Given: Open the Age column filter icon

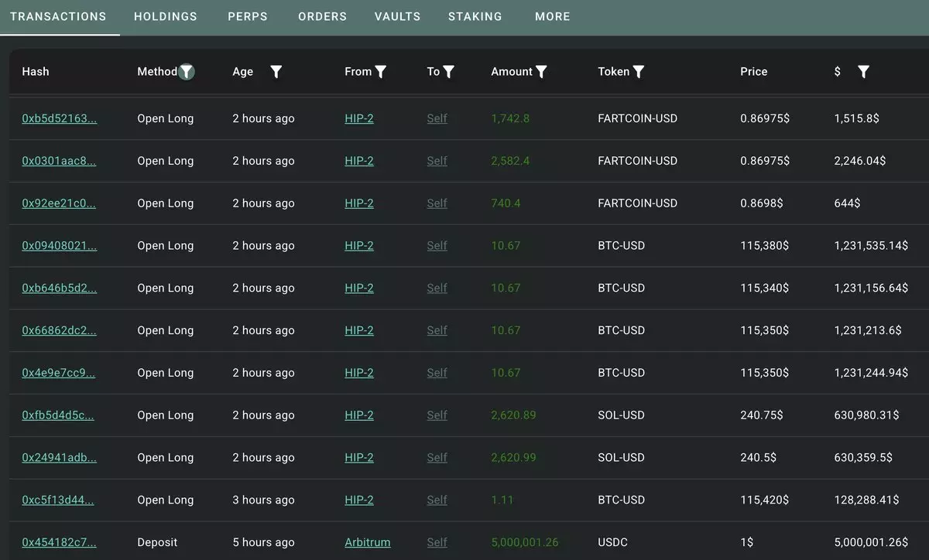Looking at the screenshot, I should click(x=276, y=72).
